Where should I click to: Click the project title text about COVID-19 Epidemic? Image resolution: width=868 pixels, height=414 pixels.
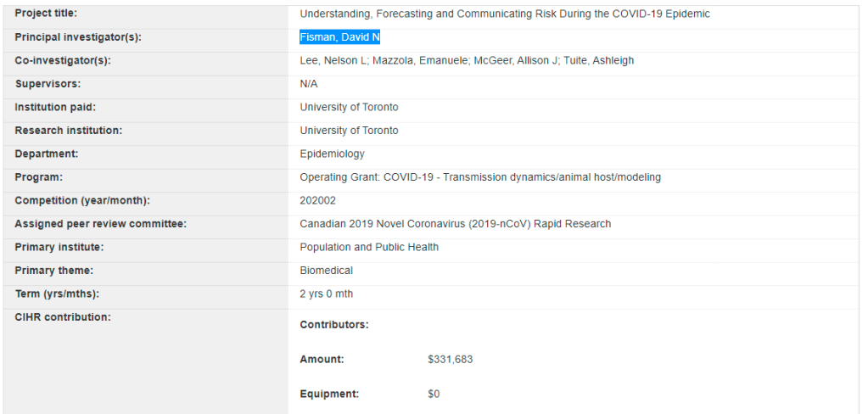click(504, 14)
